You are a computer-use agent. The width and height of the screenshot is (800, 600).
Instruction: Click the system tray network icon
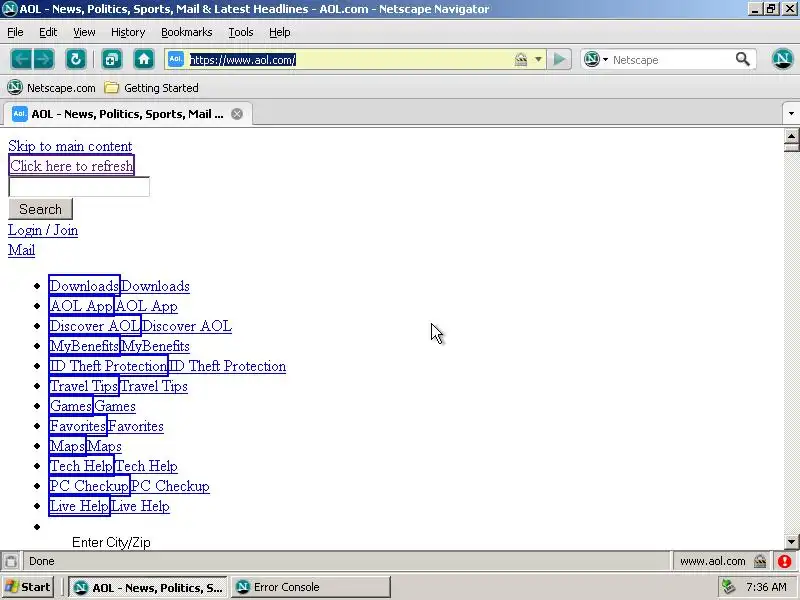728,587
